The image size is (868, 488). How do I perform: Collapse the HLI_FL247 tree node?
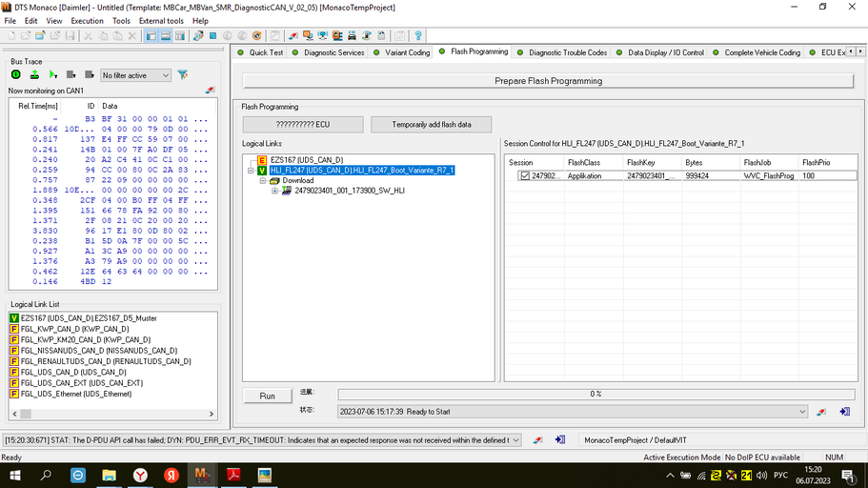coord(251,171)
